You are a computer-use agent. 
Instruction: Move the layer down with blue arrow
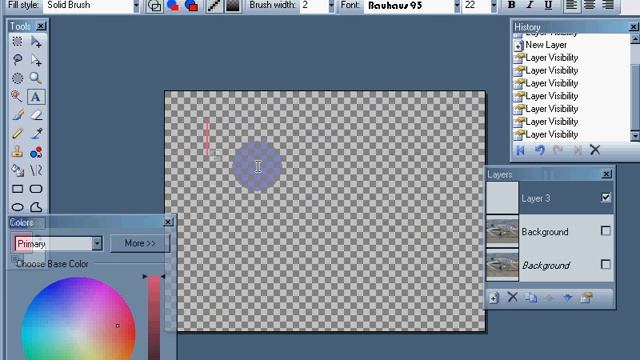coord(568,298)
